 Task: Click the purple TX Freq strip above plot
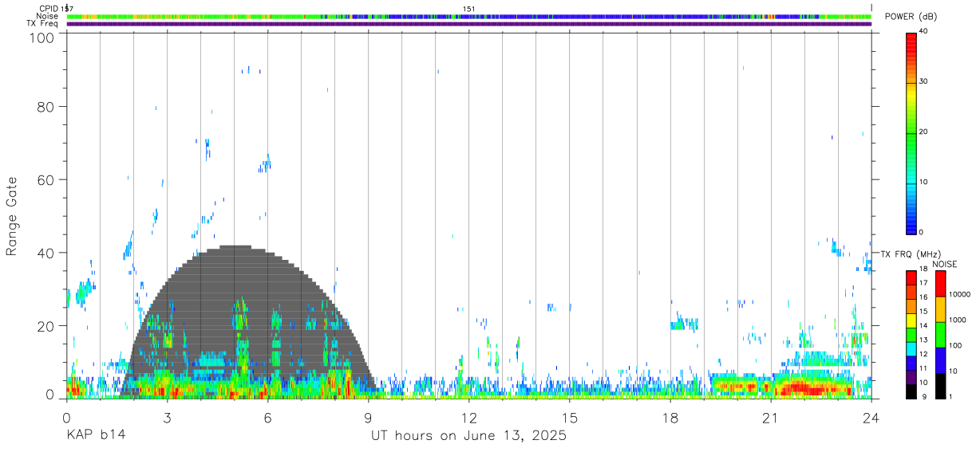[x=468, y=24]
